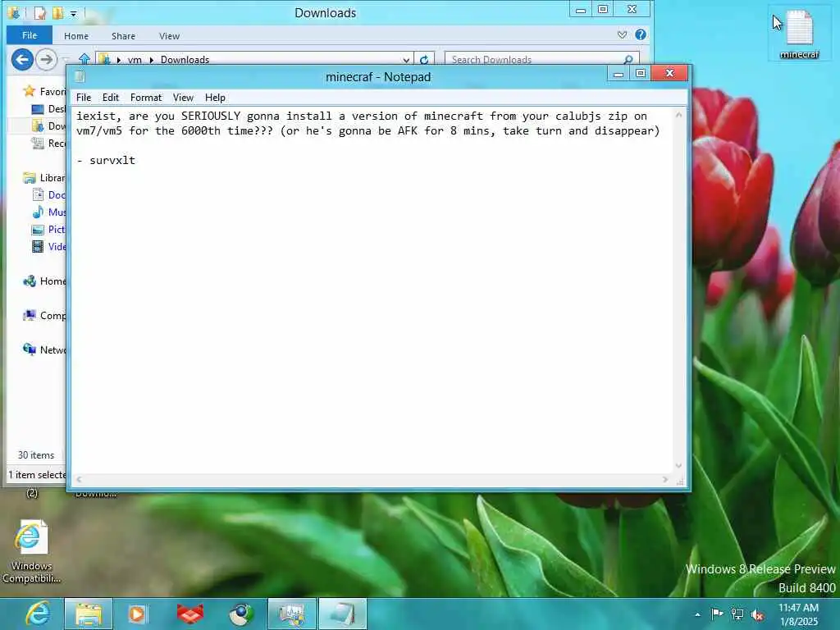The image size is (840, 630).
Task: Click the muted volume icon in tray
Action: coord(757,615)
